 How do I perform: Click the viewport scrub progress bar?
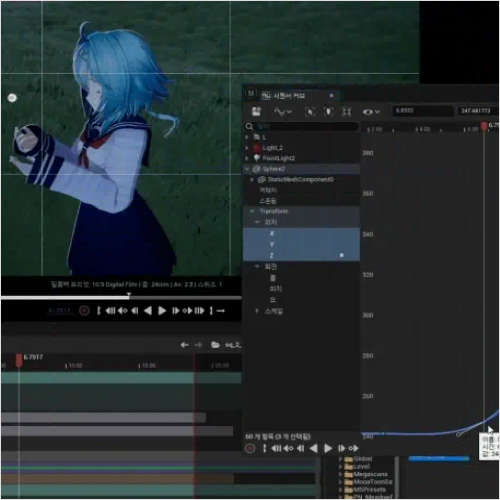(x=121, y=297)
